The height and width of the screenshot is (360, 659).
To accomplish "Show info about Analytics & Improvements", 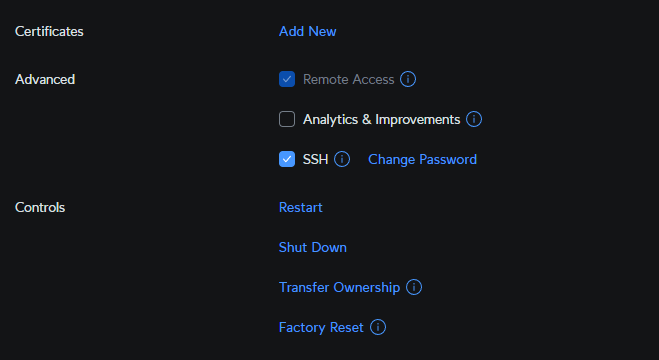I will tap(474, 119).
